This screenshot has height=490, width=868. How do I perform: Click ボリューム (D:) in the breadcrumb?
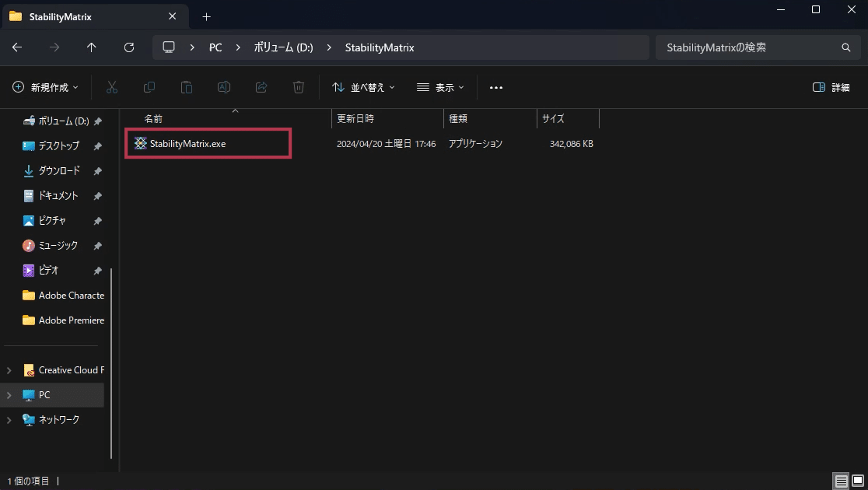(283, 47)
